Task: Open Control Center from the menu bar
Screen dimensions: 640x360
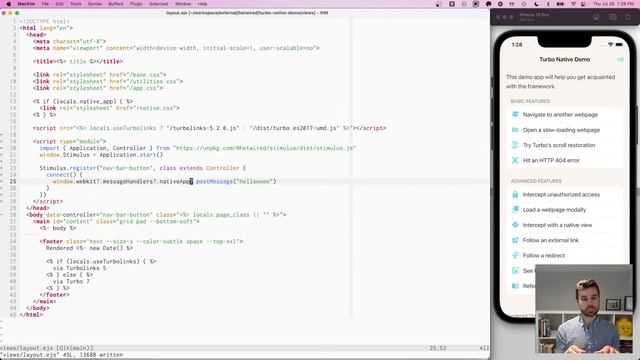Action: click(583, 4)
